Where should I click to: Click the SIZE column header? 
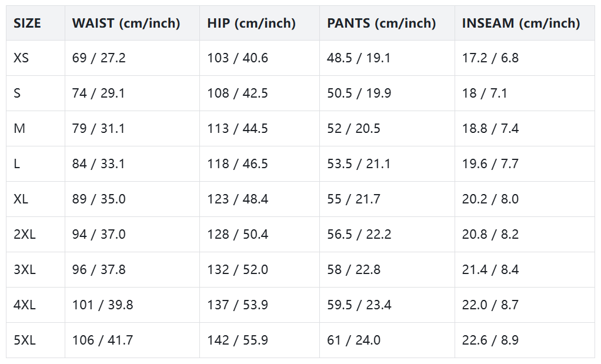click(28, 24)
